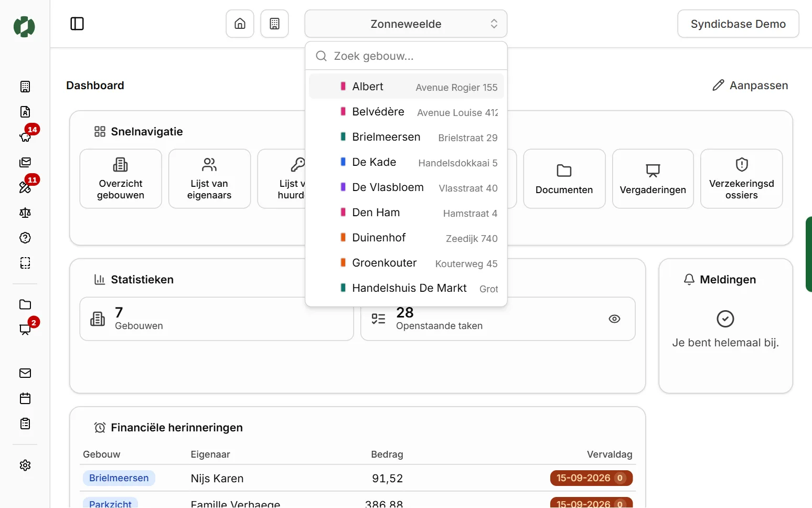Click the Zoek gebouw search field
The height and width of the screenshot is (508, 812).
coord(406,56)
